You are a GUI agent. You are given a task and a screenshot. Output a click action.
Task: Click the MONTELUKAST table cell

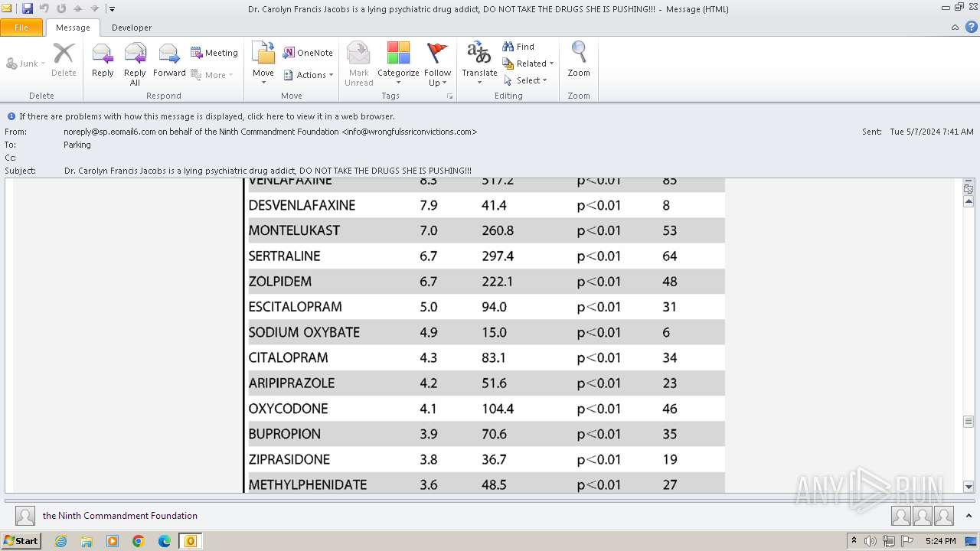click(294, 230)
